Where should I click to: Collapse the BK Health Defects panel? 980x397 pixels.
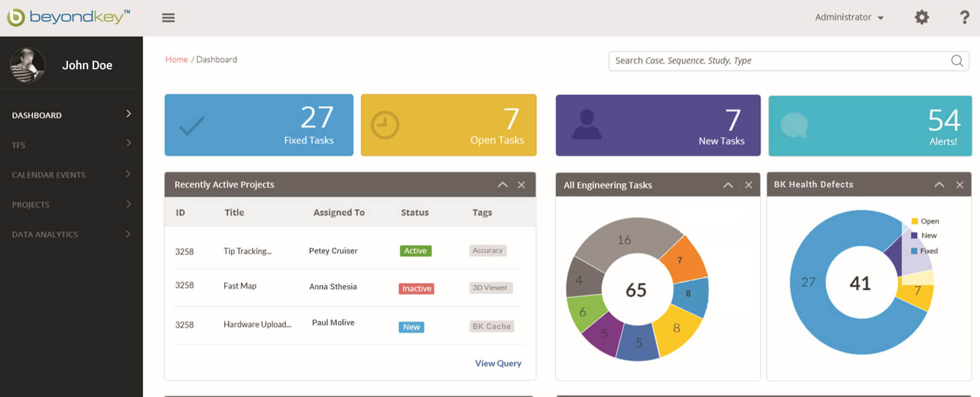pos(939,185)
